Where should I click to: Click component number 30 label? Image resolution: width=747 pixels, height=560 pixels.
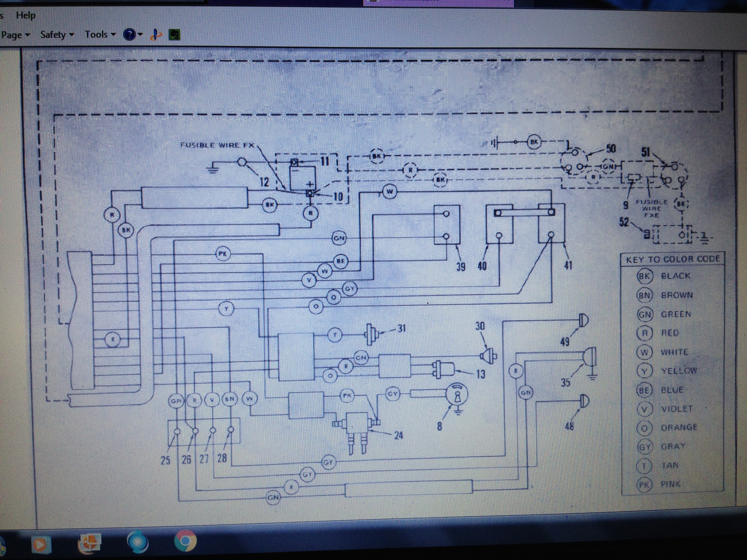(x=480, y=326)
